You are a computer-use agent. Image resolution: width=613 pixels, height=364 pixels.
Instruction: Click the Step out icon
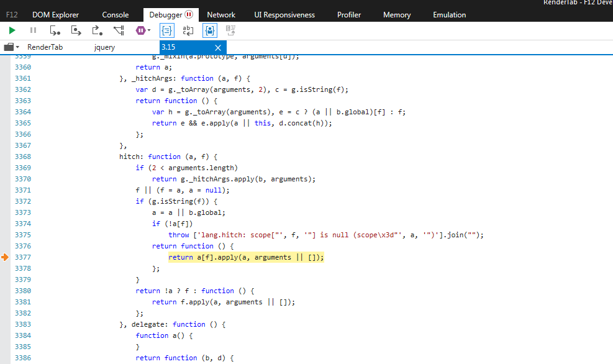tap(97, 30)
